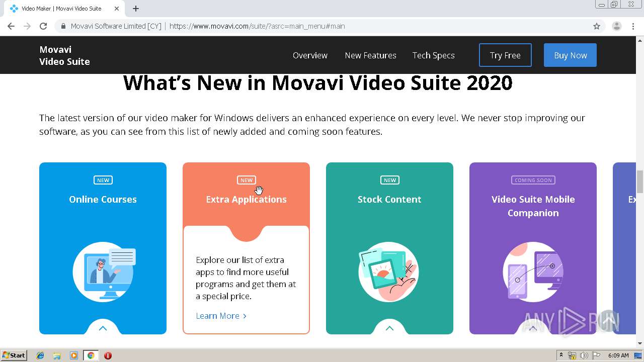Reload the Movavi page
644x362 pixels.
[x=43, y=26]
